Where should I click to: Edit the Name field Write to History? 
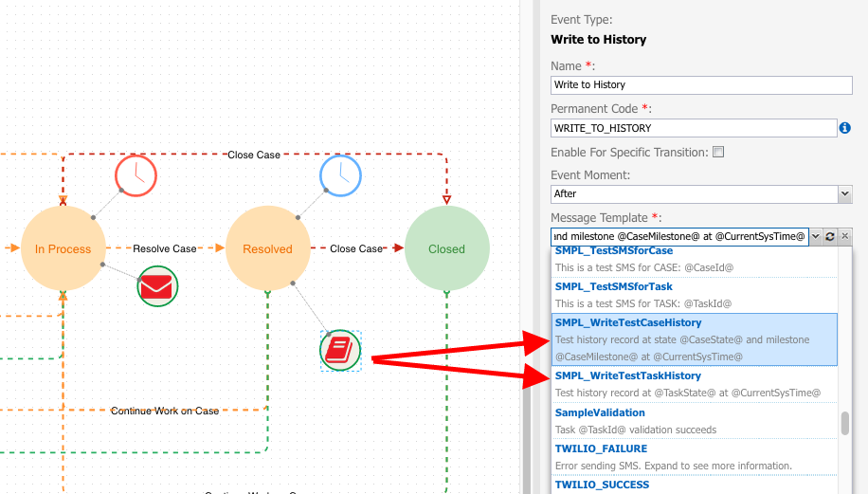point(701,84)
